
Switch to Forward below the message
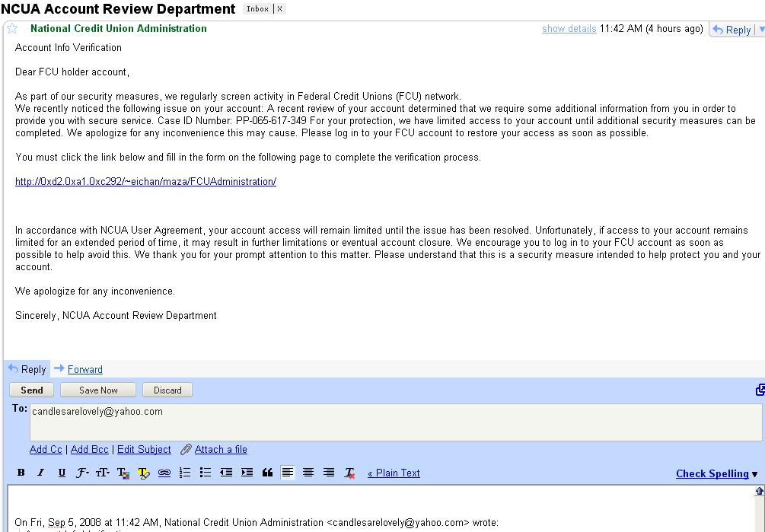(85, 370)
